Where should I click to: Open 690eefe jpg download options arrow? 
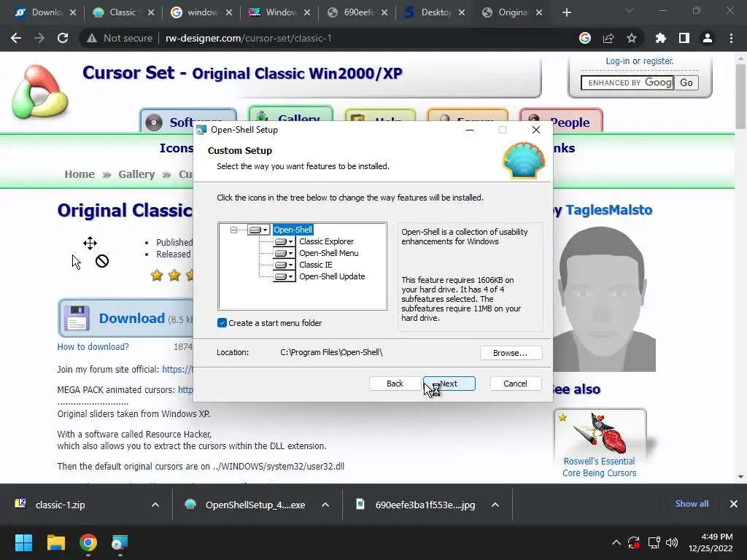coord(495,505)
